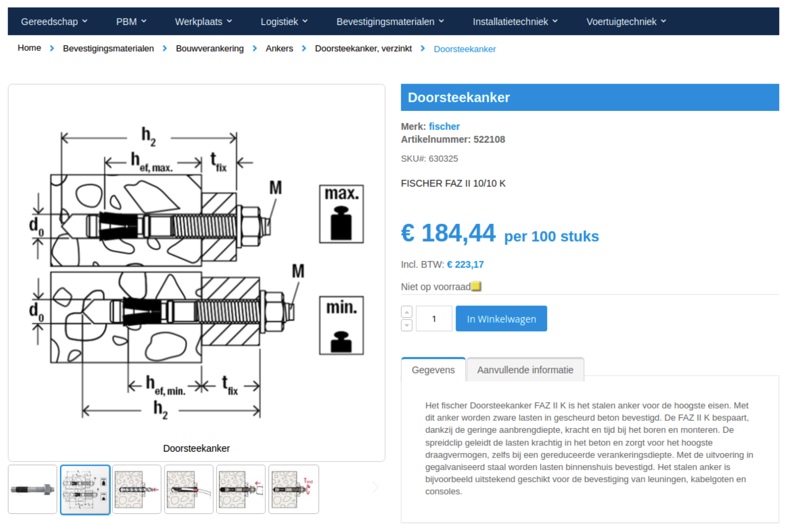Open Doorsteekanker, verzinkt breadcrumb link

363,49
